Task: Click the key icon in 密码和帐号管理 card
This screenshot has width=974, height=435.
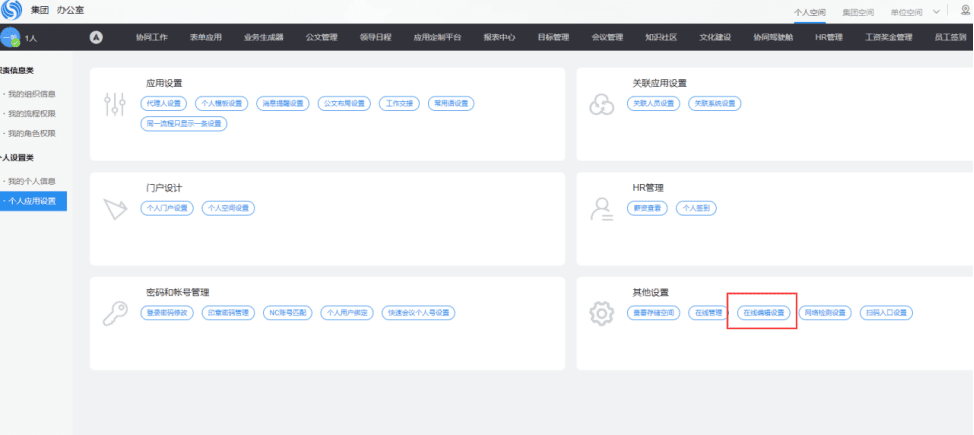Action: coord(115,313)
